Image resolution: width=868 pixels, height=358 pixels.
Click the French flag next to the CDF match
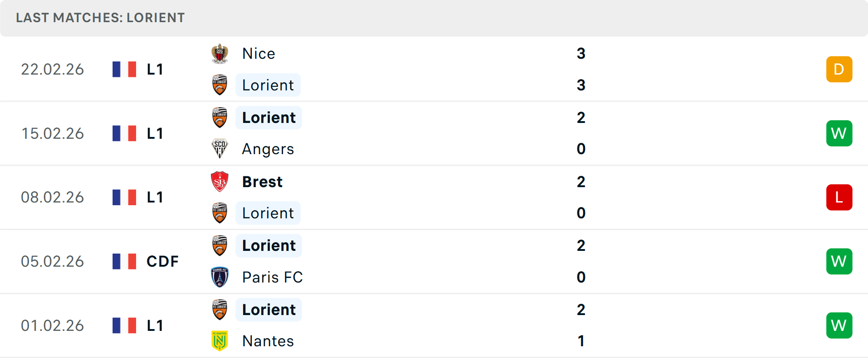click(124, 261)
